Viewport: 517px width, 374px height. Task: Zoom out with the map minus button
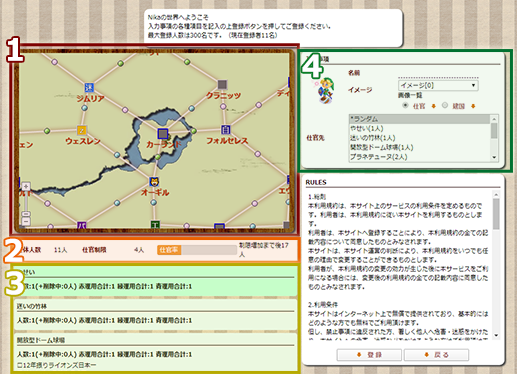(26, 221)
